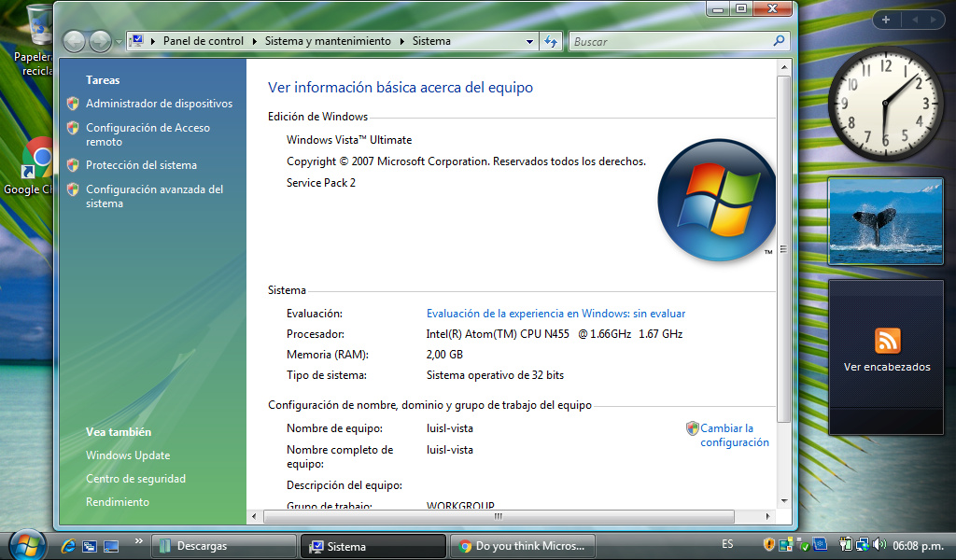Open the address bar history dropdown arrow
The width and height of the screenshot is (956, 560).
click(x=530, y=41)
